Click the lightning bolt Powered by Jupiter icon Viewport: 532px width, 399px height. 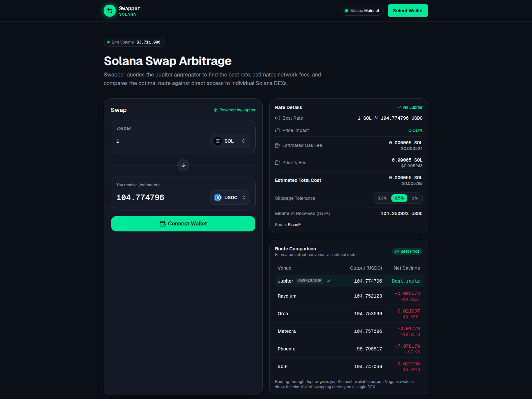pyautogui.click(x=216, y=110)
